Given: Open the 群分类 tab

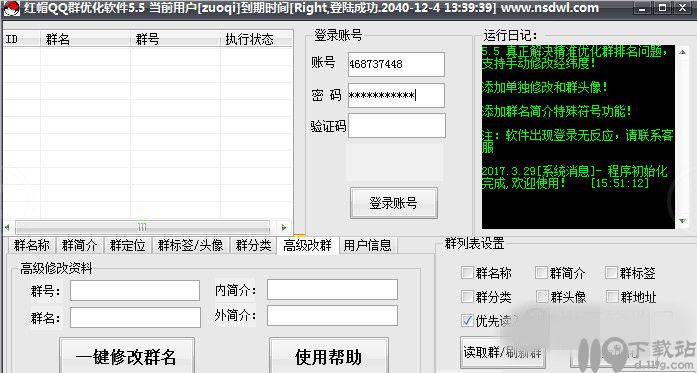Looking at the screenshot, I should (253, 245).
